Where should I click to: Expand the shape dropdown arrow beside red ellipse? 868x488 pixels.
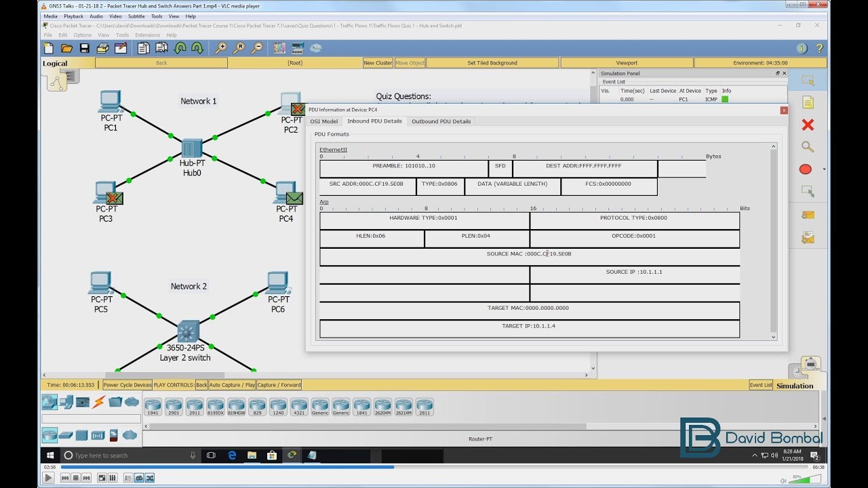point(824,169)
